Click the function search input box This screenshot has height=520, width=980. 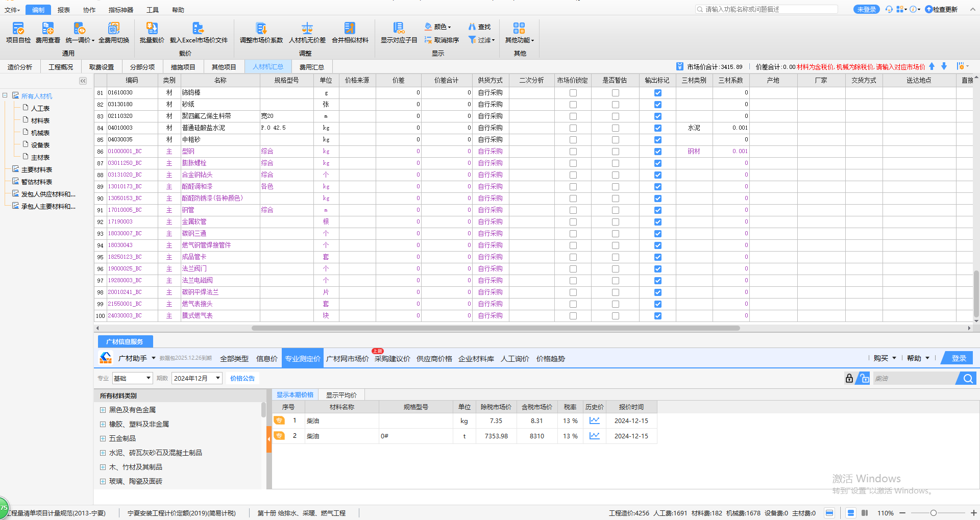click(767, 9)
